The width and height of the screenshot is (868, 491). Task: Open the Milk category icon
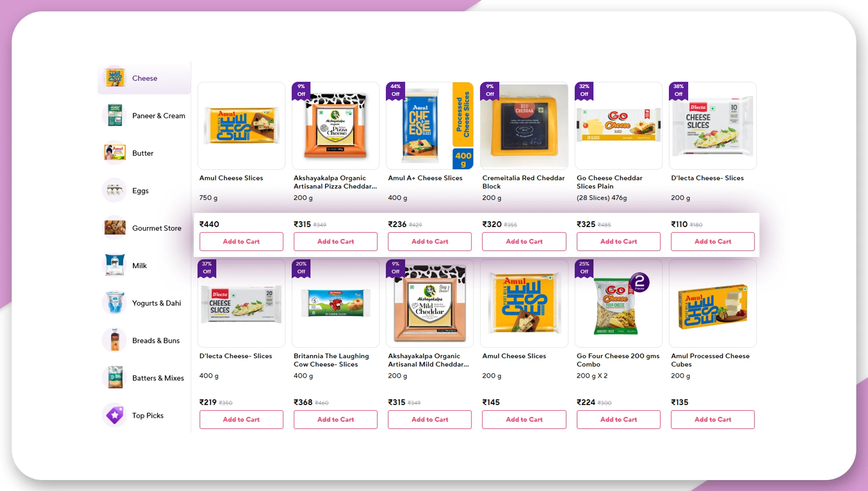[x=114, y=265]
